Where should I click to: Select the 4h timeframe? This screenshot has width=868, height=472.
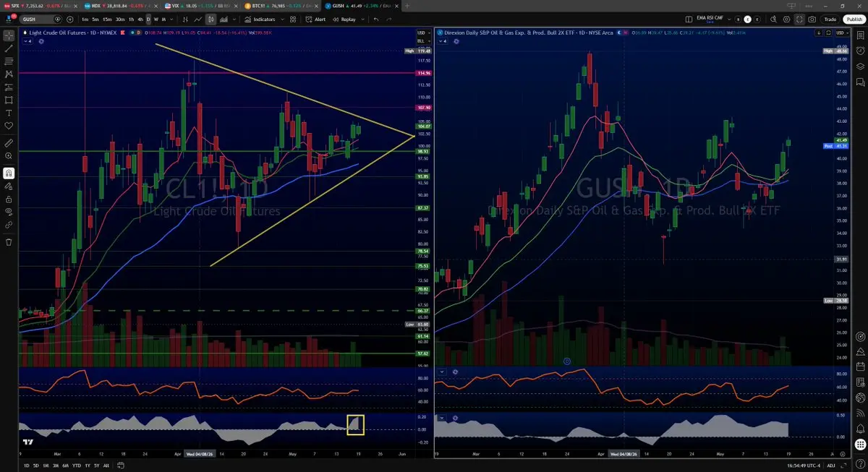click(140, 20)
